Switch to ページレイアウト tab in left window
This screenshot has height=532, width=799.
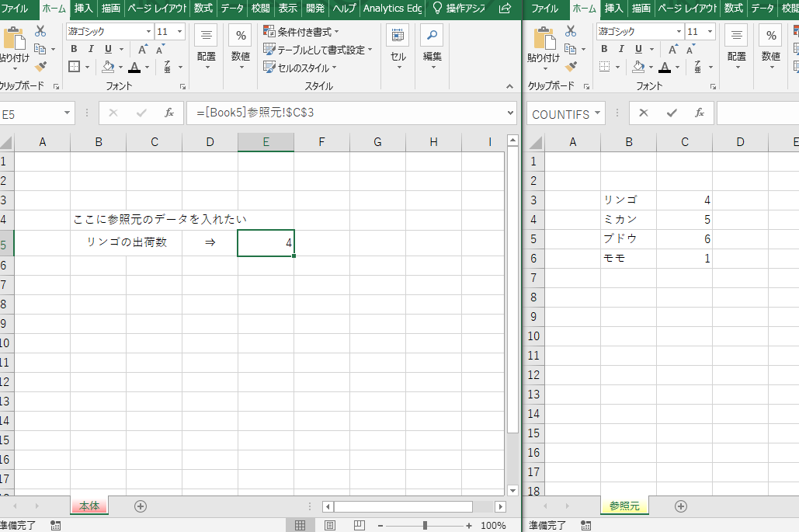157,8
